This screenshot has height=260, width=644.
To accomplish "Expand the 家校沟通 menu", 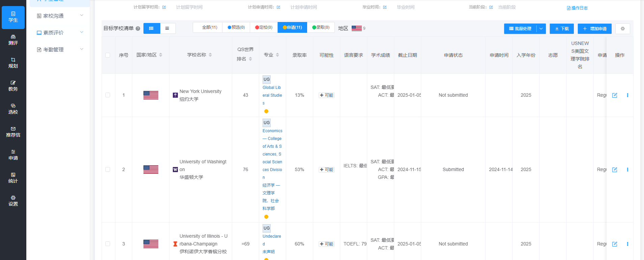I will [60, 16].
